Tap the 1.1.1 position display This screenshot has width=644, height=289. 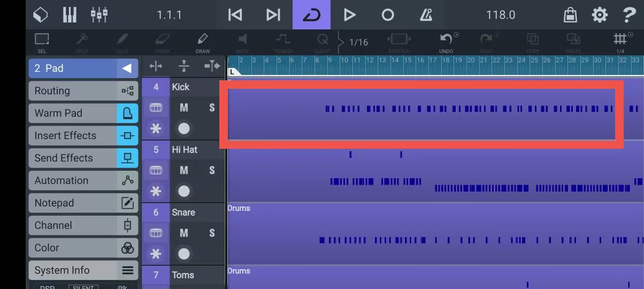click(x=169, y=15)
